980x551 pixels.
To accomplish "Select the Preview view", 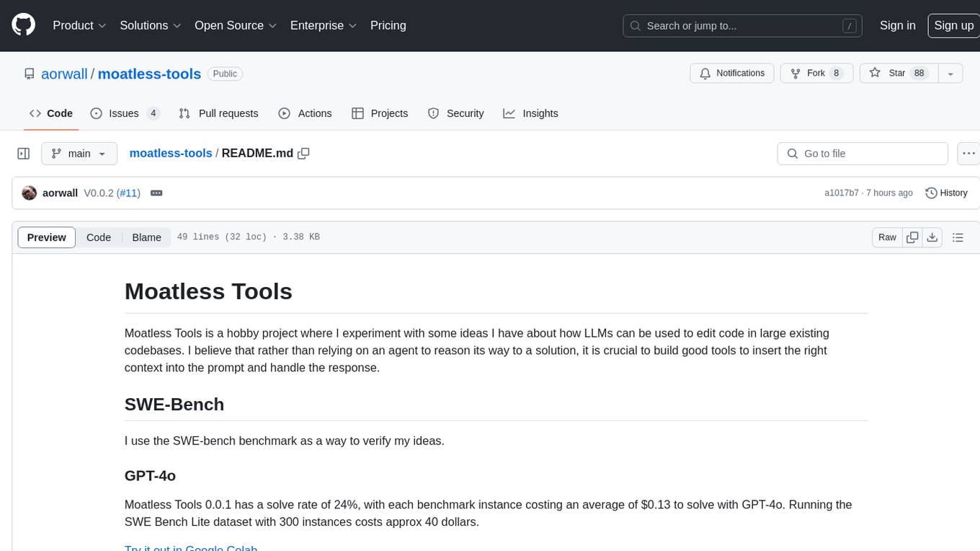I will pos(47,237).
